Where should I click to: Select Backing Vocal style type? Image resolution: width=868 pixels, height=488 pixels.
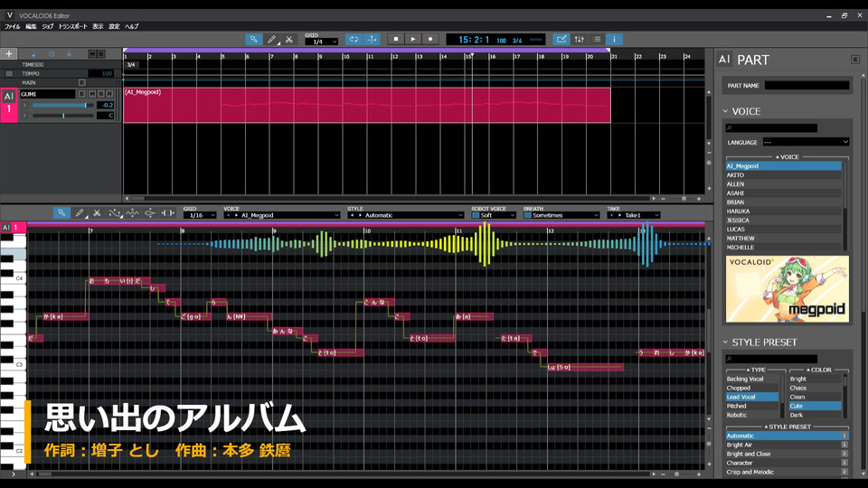tap(752, 379)
